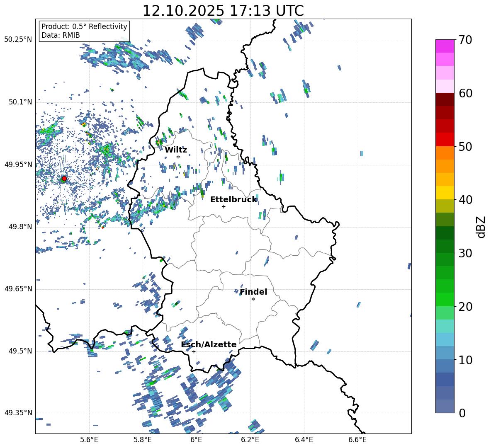Select the Esch/Alzette city label
This screenshot has height=448, width=491.
209,345
